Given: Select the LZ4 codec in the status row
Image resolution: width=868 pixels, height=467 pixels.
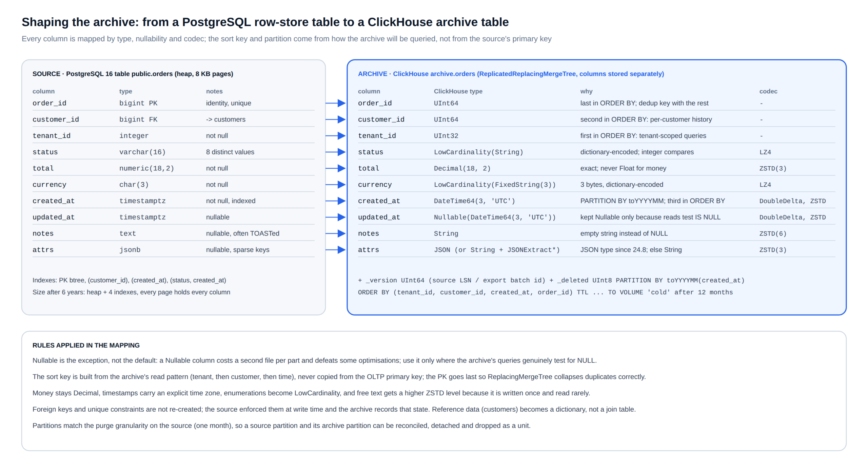Looking at the screenshot, I should click(x=765, y=152).
